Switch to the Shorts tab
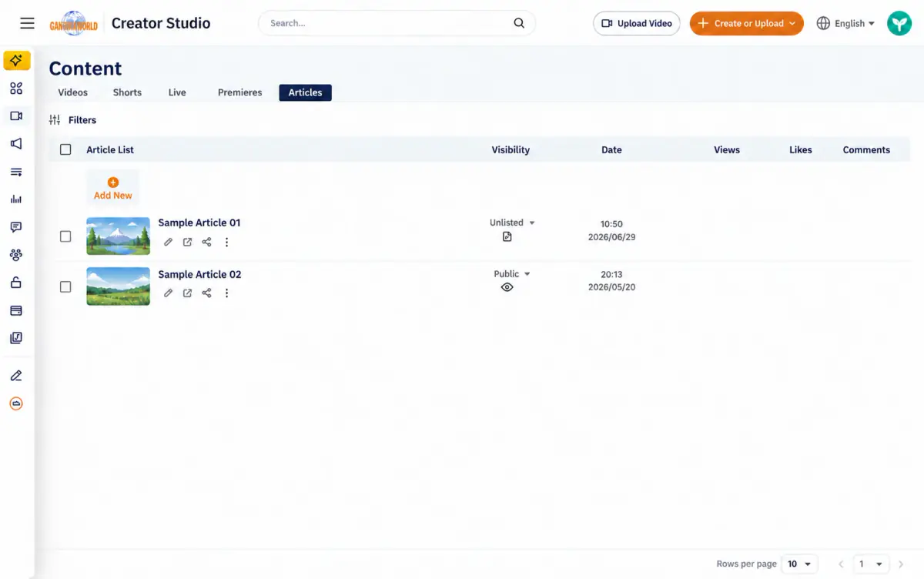The height and width of the screenshot is (579, 924). (x=127, y=92)
